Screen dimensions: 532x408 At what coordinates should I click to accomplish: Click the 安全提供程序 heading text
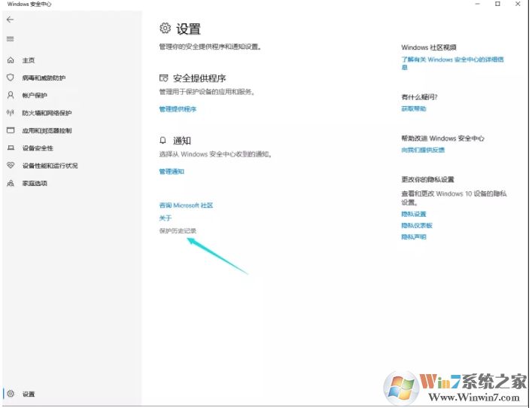[x=199, y=78]
